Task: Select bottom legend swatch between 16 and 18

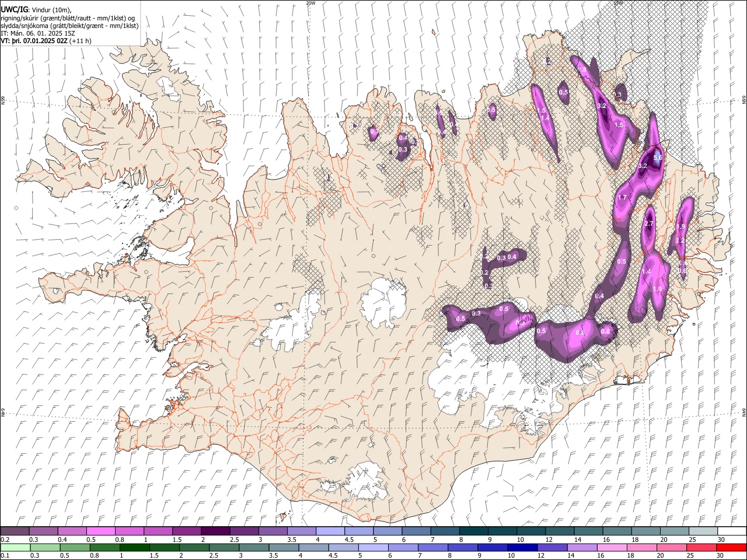Action: point(613,547)
